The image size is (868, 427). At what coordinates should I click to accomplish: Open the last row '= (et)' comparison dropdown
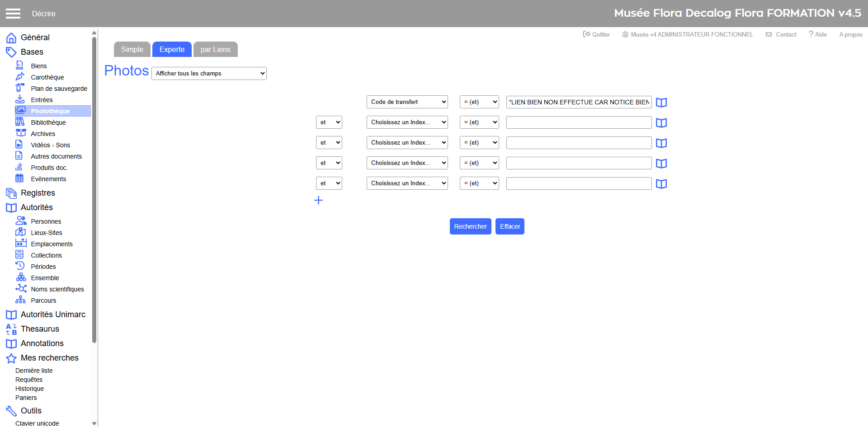[x=479, y=183]
